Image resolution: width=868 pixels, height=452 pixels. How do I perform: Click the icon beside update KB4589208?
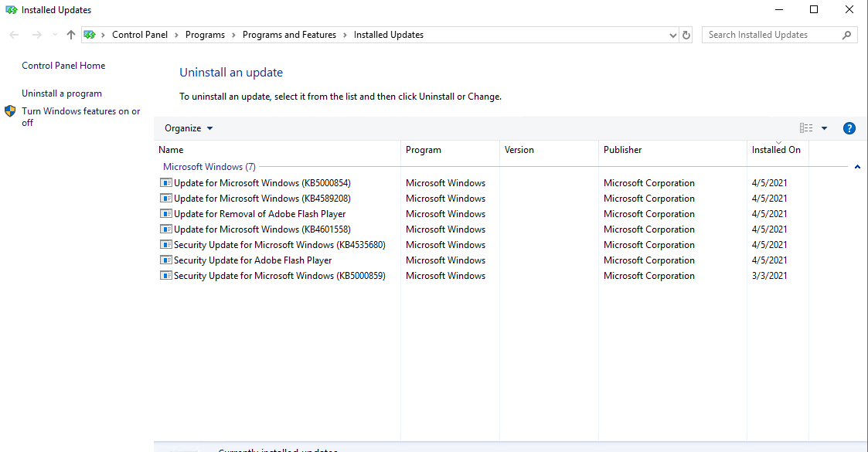[166, 198]
